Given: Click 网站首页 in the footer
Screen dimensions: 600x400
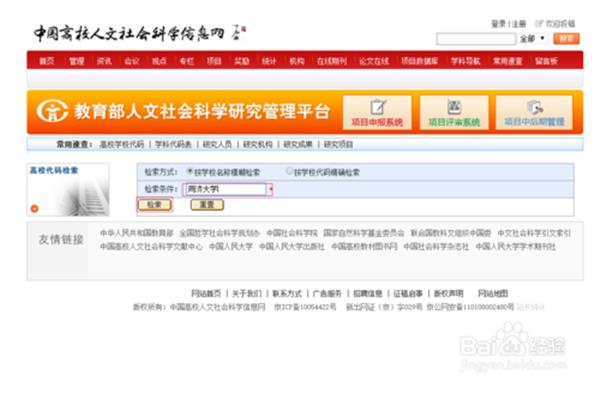Looking at the screenshot, I should [x=206, y=293].
